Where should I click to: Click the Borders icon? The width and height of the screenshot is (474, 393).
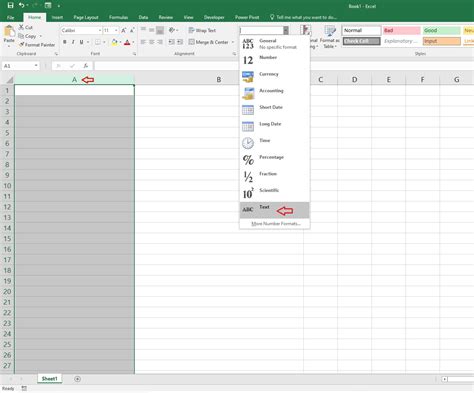pos(98,42)
